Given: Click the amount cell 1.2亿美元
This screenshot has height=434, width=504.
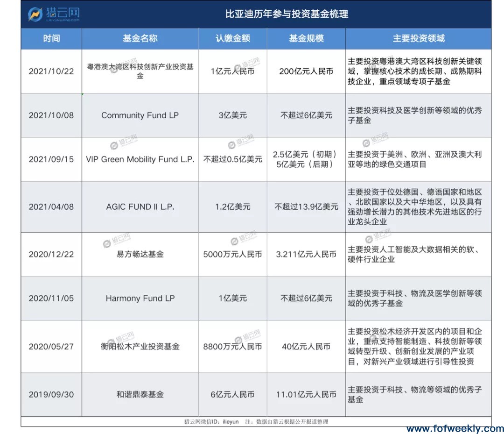Looking at the screenshot, I should [233, 207].
